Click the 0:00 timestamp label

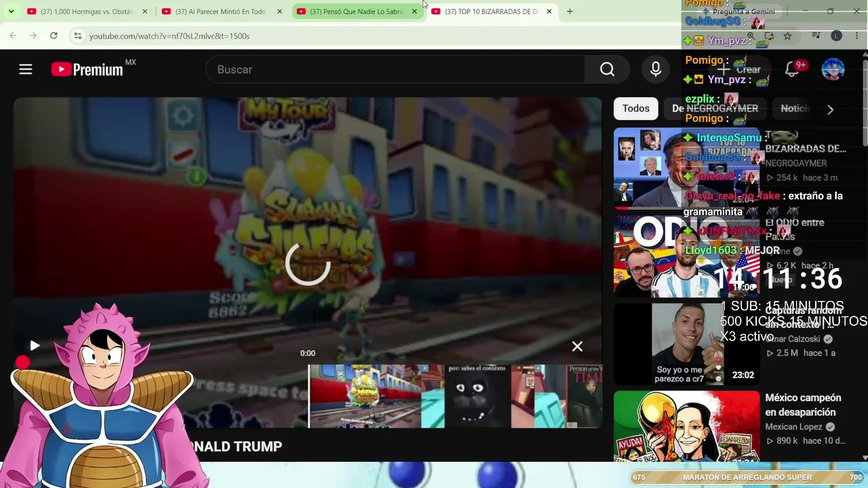[x=307, y=353]
